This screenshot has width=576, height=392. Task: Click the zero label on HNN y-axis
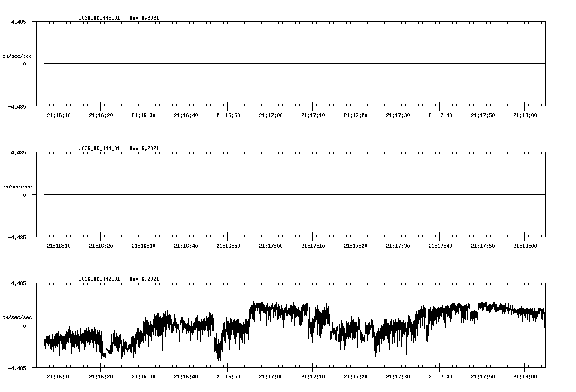[25, 195]
